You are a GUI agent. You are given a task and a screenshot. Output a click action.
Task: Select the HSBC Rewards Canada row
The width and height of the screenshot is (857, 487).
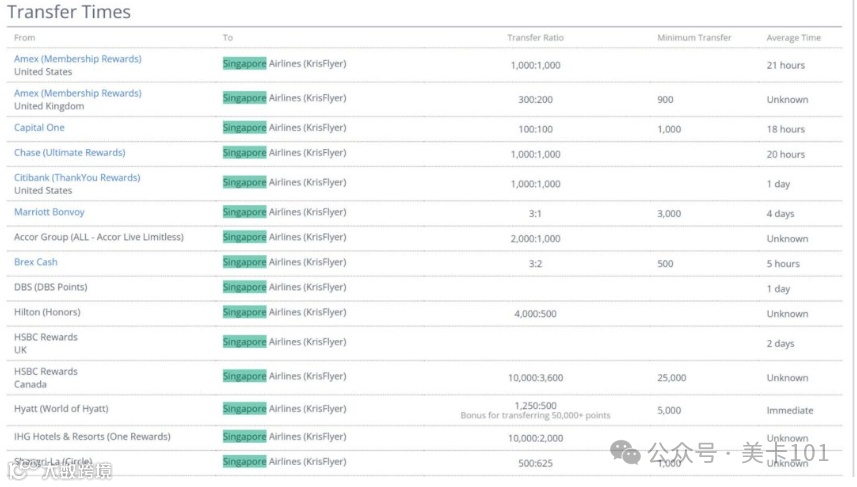[46, 377]
